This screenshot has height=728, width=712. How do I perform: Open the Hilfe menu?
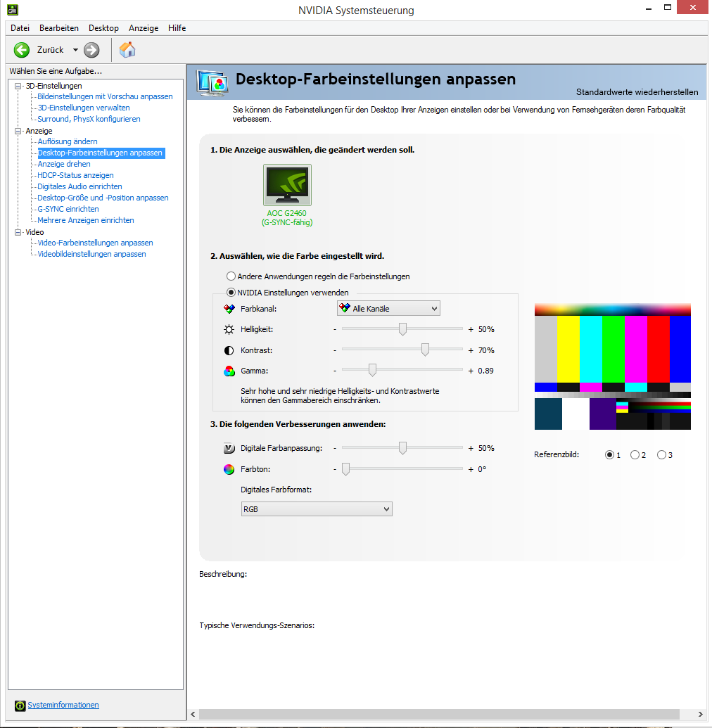click(x=177, y=28)
